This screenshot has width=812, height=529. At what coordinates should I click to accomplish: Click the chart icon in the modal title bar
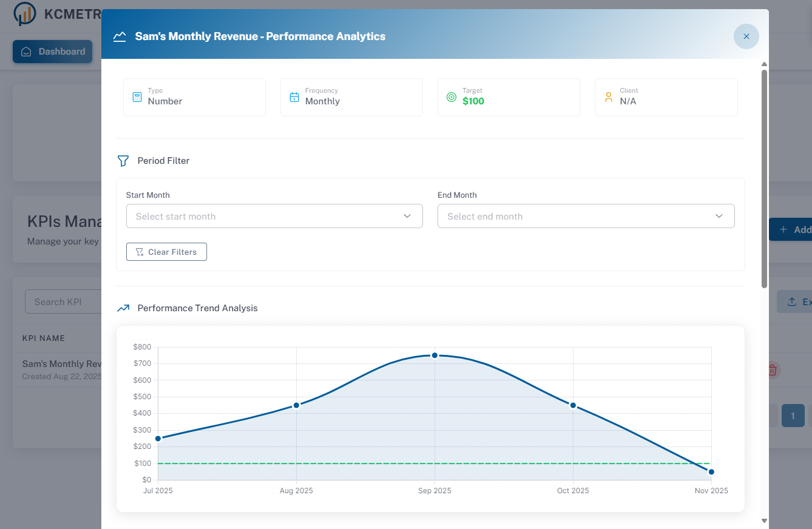tap(120, 36)
